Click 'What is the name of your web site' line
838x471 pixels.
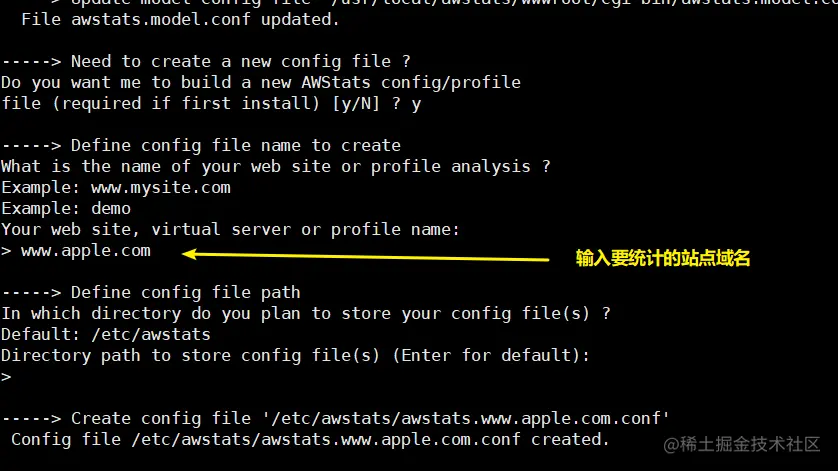[276, 166]
